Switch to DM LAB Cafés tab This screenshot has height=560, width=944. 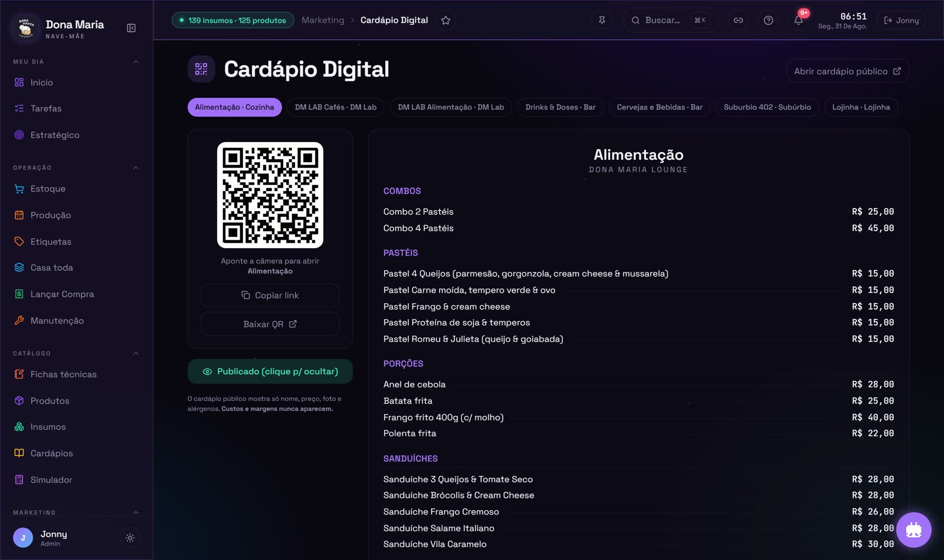click(336, 107)
